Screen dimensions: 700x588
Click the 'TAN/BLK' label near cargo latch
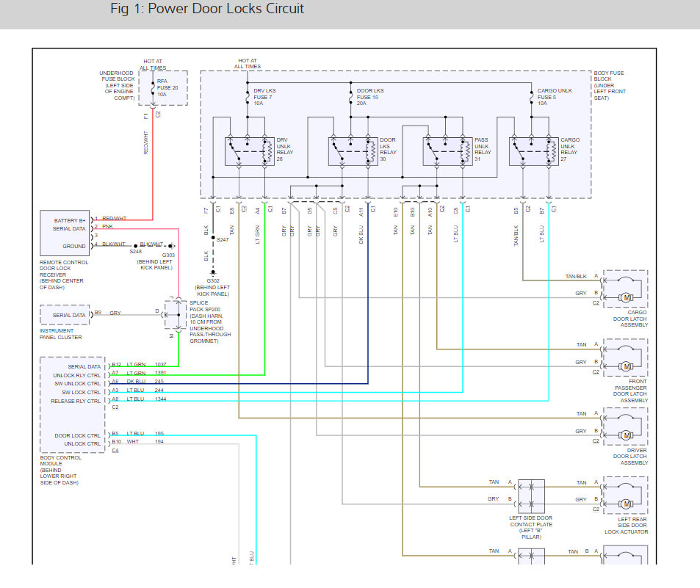576,277
